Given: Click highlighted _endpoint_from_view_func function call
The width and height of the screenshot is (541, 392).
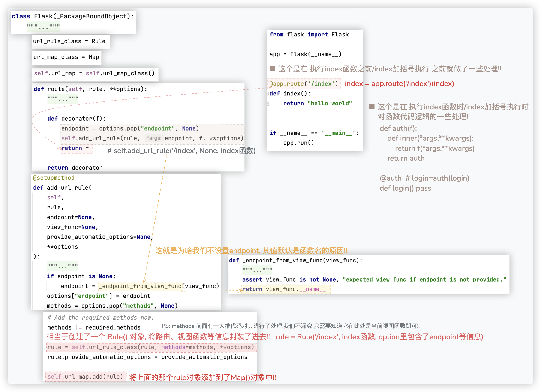Looking at the screenshot, I should click(140, 286).
